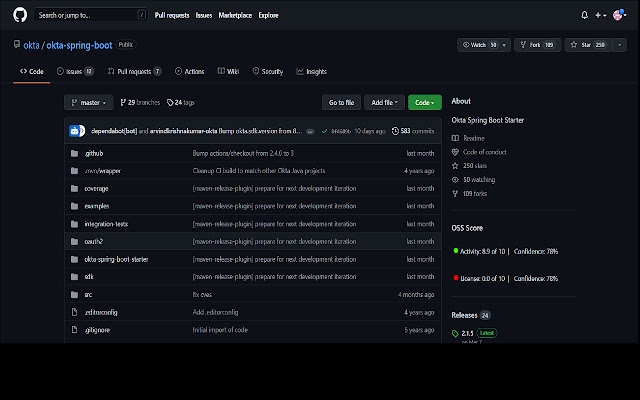Fork the repository

(x=537, y=45)
